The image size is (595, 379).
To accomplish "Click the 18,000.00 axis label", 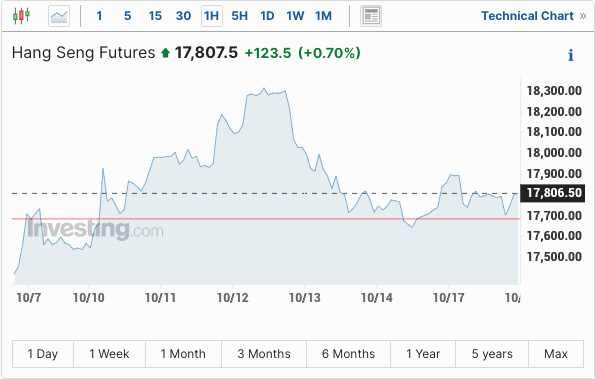I will click(x=554, y=153).
